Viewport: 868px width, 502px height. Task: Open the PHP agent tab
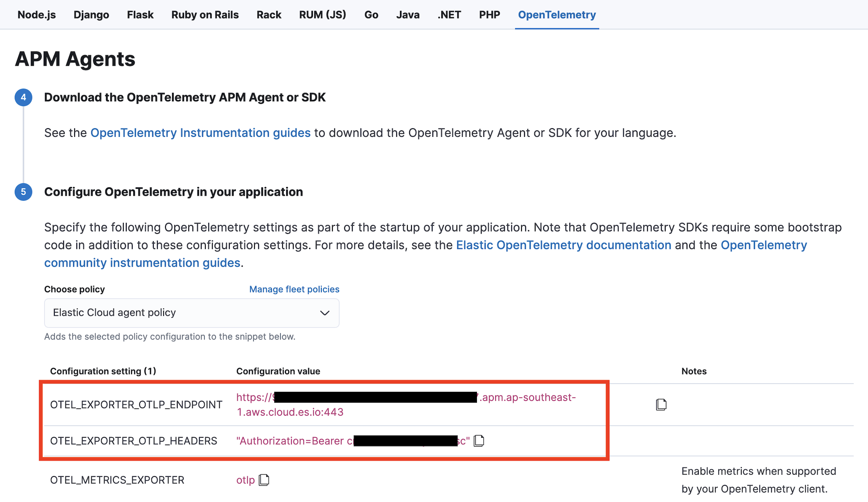(489, 14)
